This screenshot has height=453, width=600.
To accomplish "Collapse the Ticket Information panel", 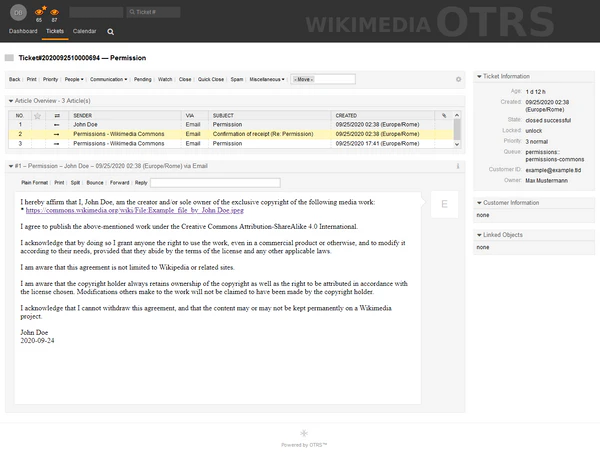I will pyautogui.click(x=478, y=75).
